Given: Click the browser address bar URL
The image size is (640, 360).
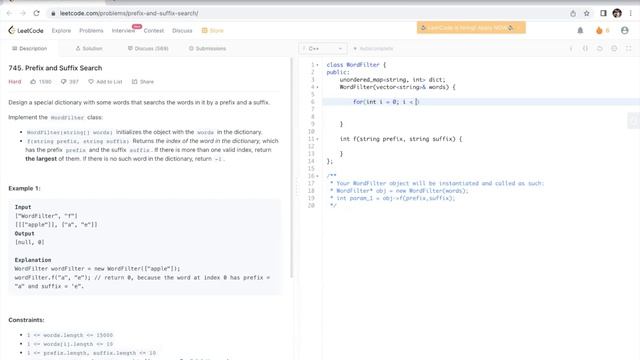Looking at the screenshot, I should [x=129, y=13].
